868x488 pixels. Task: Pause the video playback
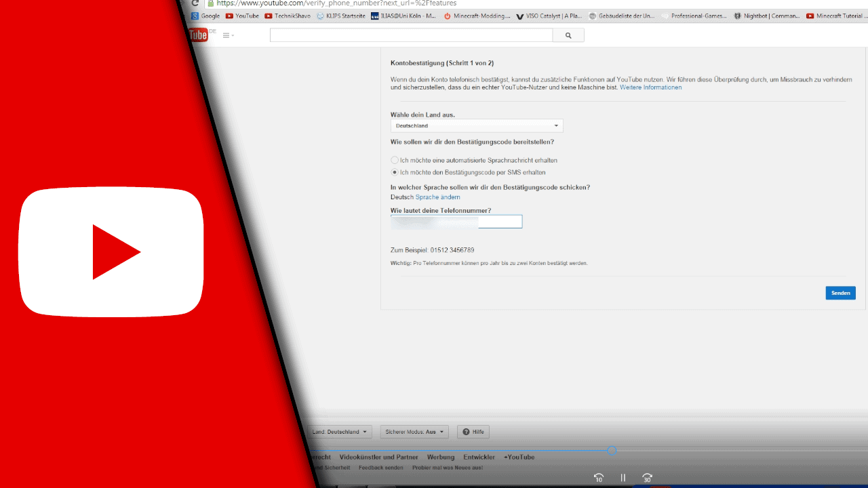click(623, 478)
